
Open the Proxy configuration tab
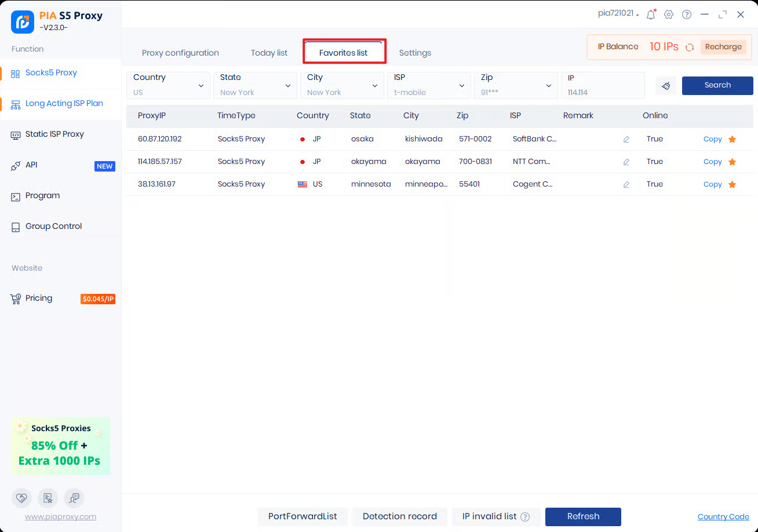[180, 53]
